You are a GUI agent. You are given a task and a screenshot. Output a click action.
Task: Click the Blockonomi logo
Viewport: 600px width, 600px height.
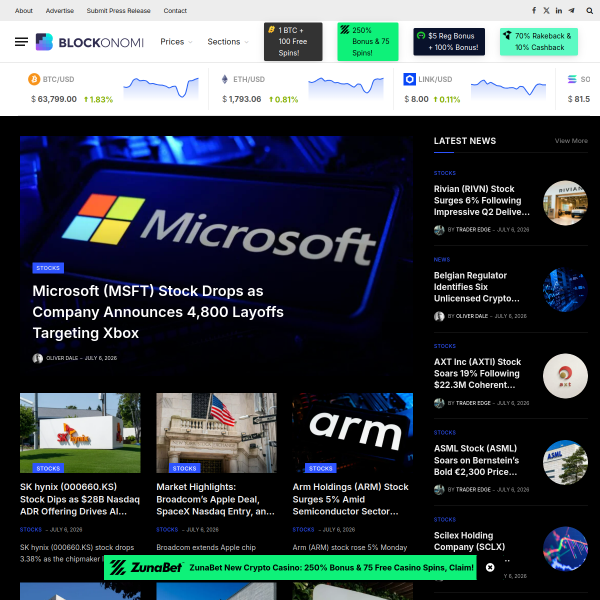[90, 42]
